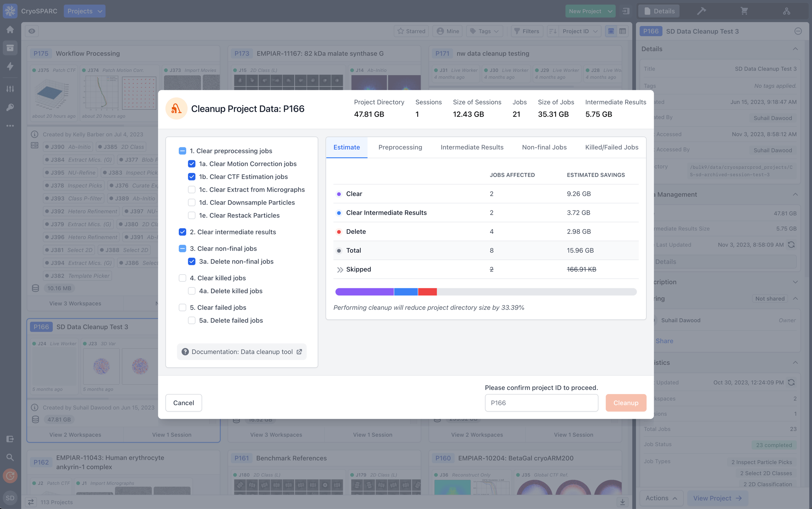Click the Cancel button

pyautogui.click(x=184, y=403)
